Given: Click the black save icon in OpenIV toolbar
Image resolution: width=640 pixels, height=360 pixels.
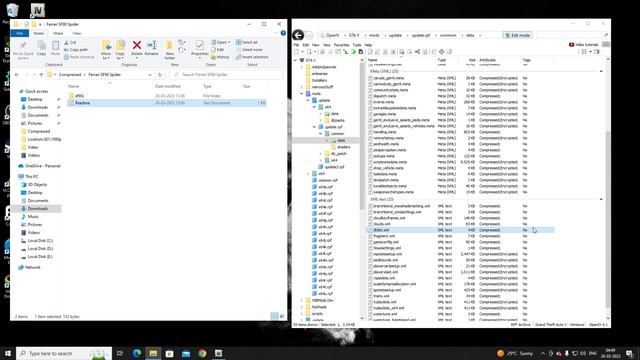Looking at the screenshot, I should coord(360,52).
